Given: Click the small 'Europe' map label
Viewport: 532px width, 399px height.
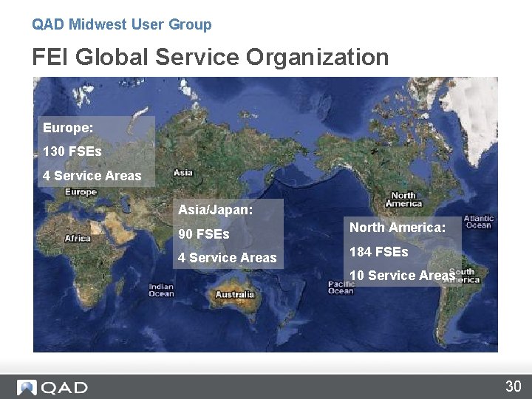Looking at the screenshot, I should [x=81, y=192].
